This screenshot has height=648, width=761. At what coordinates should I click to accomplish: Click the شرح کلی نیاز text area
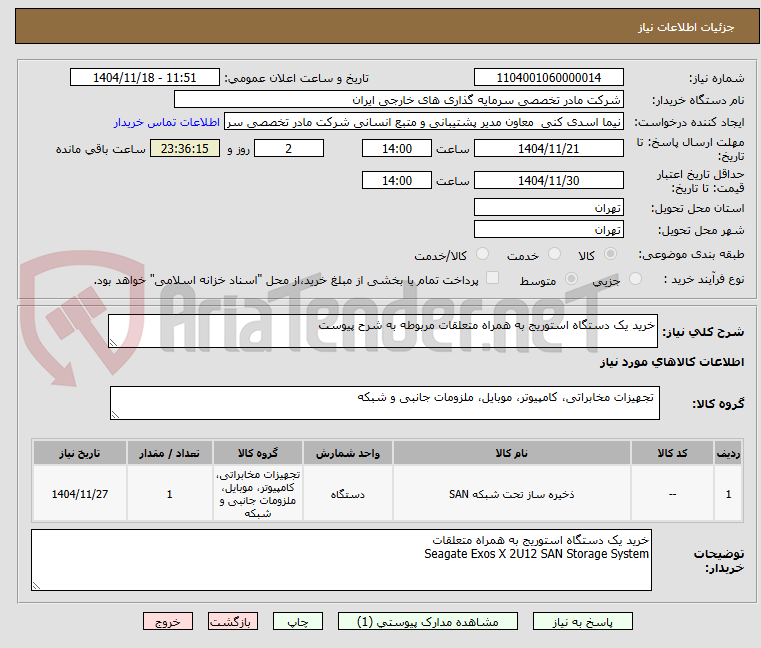click(383, 331)
